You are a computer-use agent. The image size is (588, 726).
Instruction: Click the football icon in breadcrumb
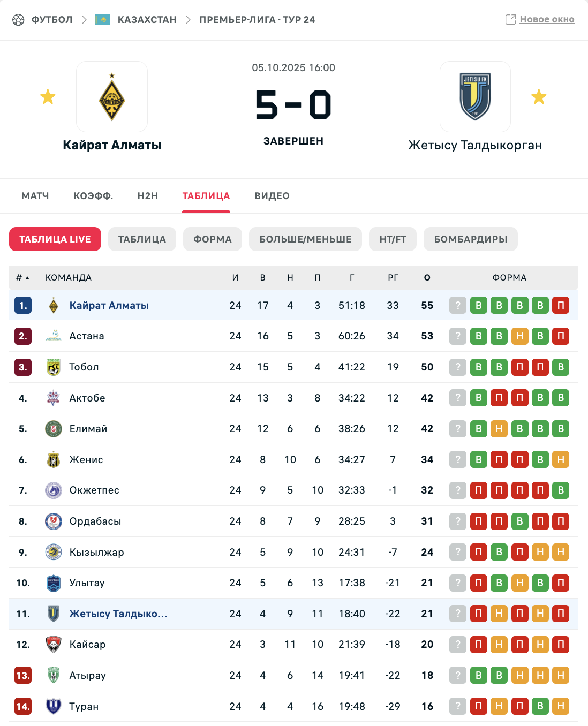pyautogui.click(x=18, y=20)
